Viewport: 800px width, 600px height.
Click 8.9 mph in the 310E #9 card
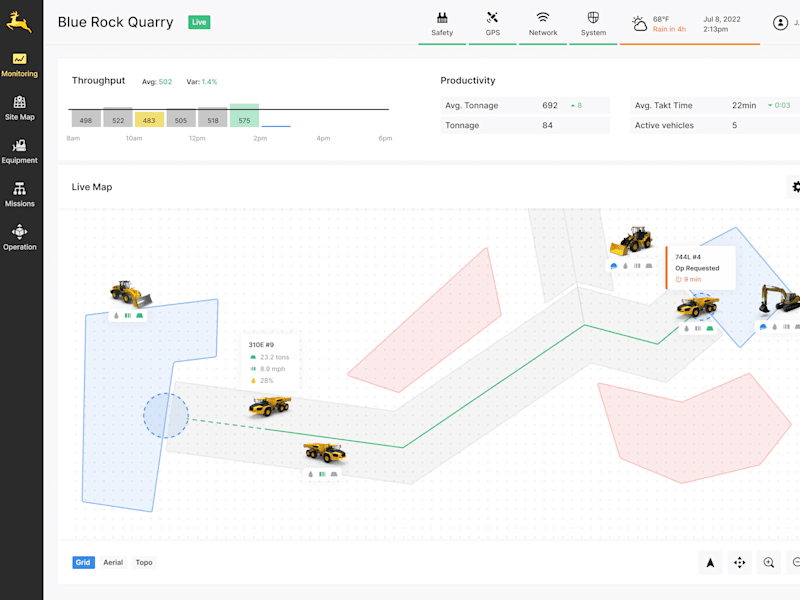coord(267,369)
